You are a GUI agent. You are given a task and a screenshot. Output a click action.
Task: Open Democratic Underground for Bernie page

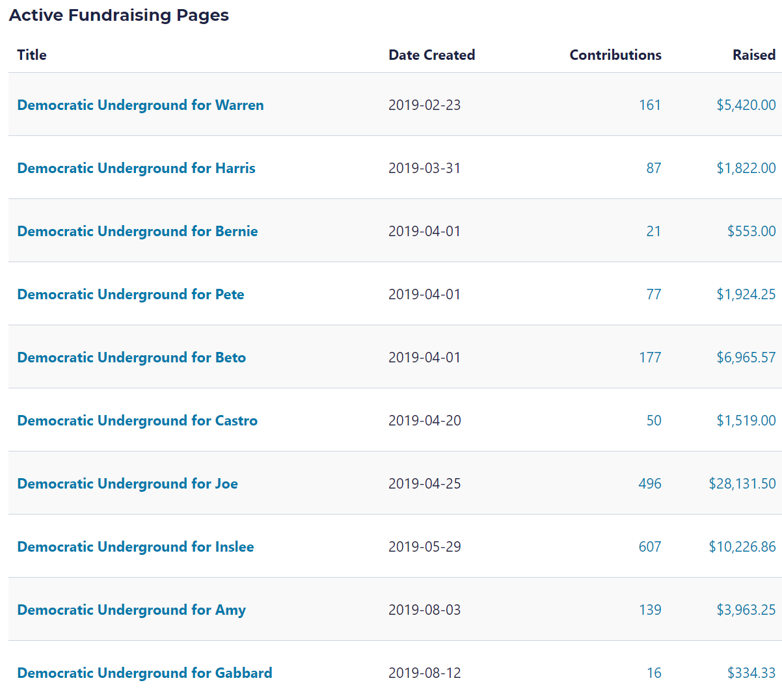tap(137, 232)
